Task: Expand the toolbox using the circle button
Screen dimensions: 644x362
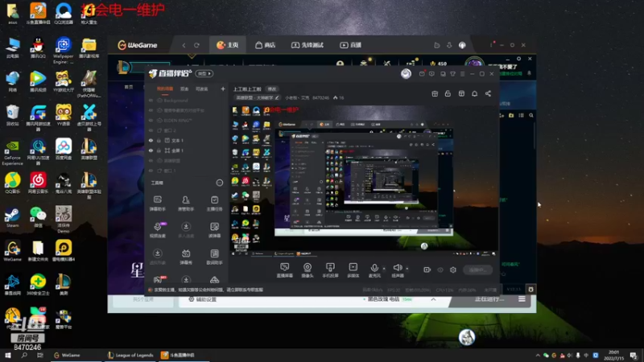Action: (x=220, y=183)
